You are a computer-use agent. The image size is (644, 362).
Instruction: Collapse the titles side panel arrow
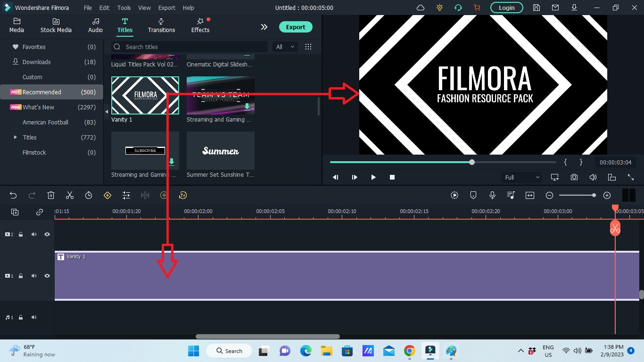click(106, 112)
